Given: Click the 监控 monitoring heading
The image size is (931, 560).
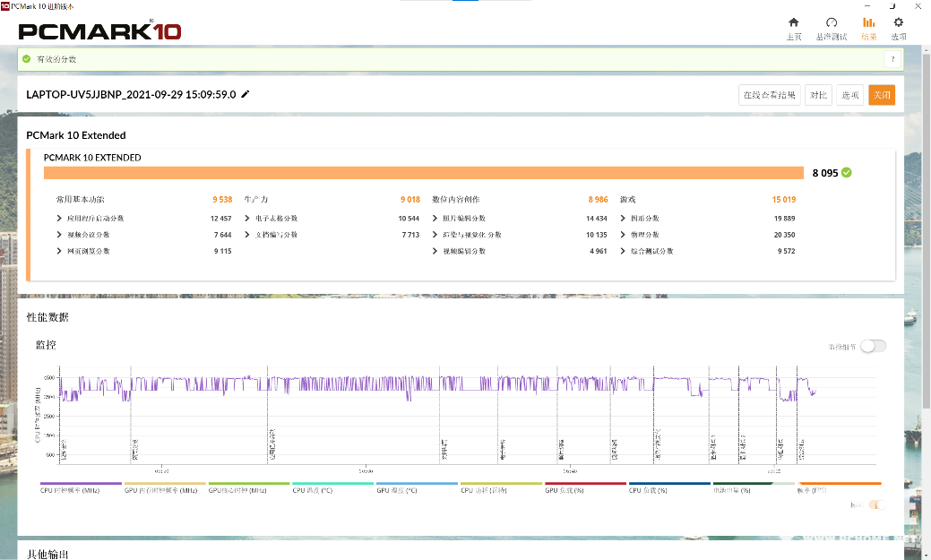Looking at the screenshot, I should pos(46,345).
